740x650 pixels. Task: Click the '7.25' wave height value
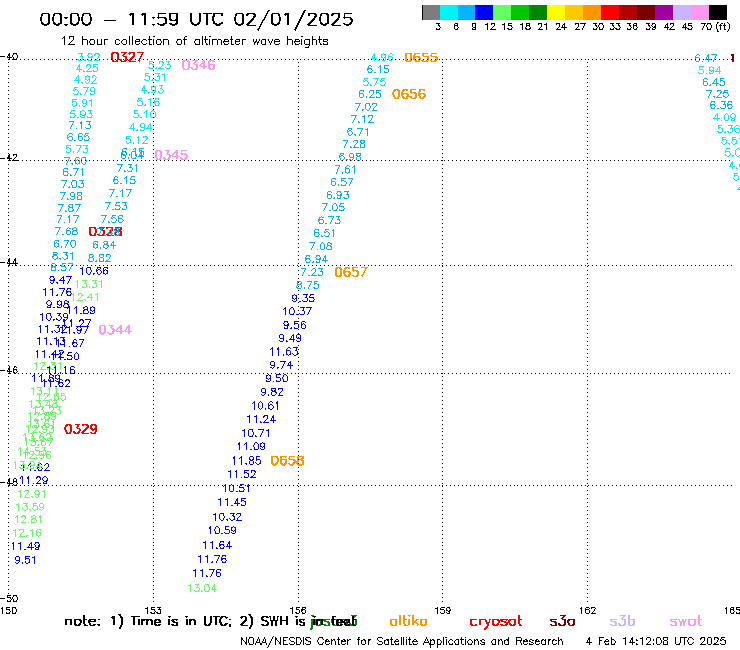pyautogui.click(x=717, y=94)
